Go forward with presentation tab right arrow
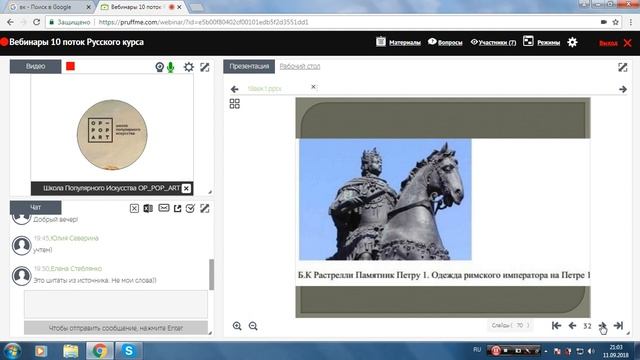This screenshot has width=640, height=360. [x=623, y=89]
